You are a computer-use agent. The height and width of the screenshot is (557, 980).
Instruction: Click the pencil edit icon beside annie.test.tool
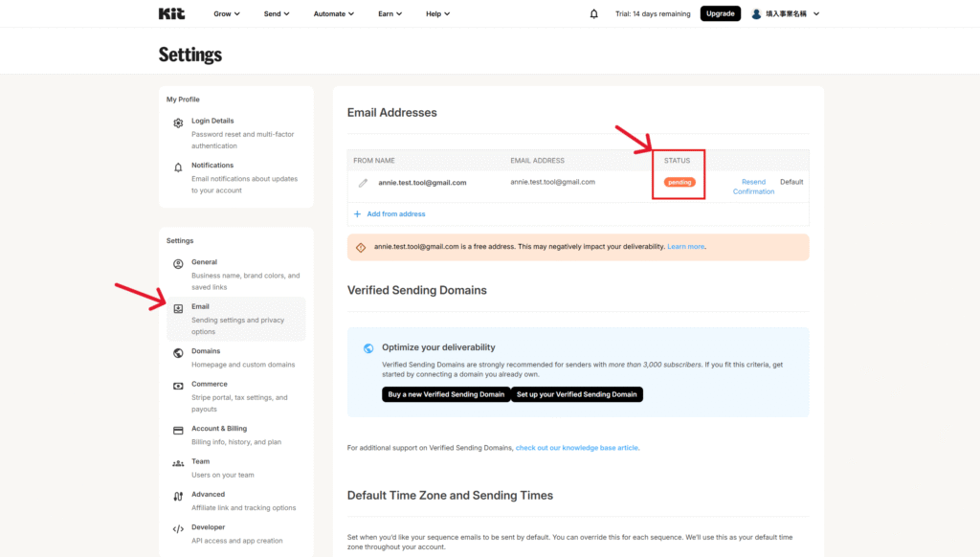tap(363, 182)
